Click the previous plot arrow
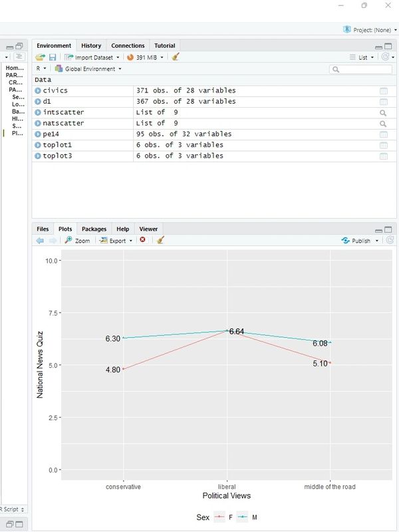Image resolution: width=399 pixels, height=532 pixels. 41,241
